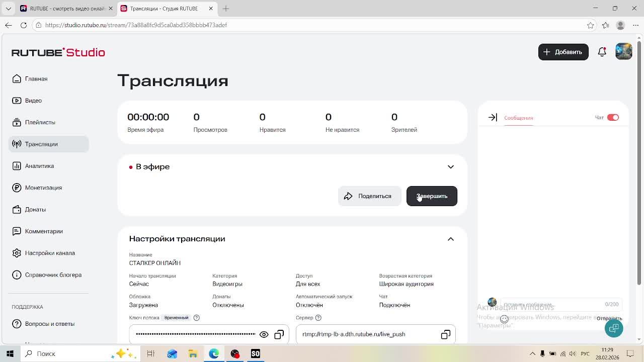644x362 pixels.
Task: Click the help icon next to Сервер
Action: tap(318, 318)
